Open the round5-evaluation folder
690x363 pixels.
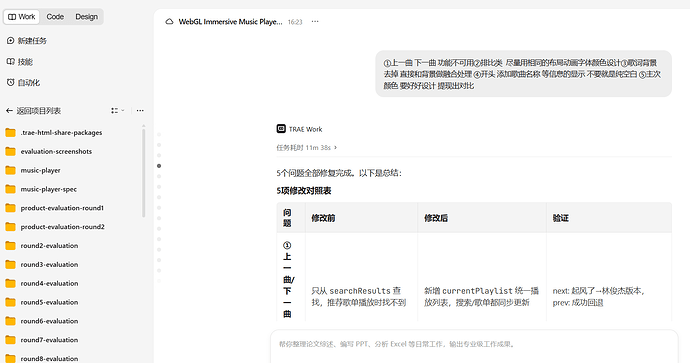[x=42, y=302]
